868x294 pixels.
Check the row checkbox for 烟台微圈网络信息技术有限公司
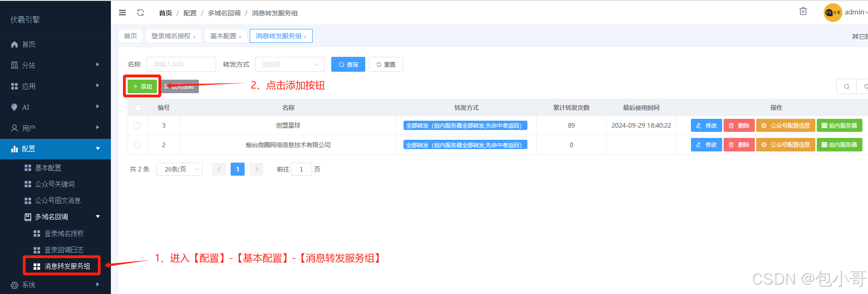(137, 145)
